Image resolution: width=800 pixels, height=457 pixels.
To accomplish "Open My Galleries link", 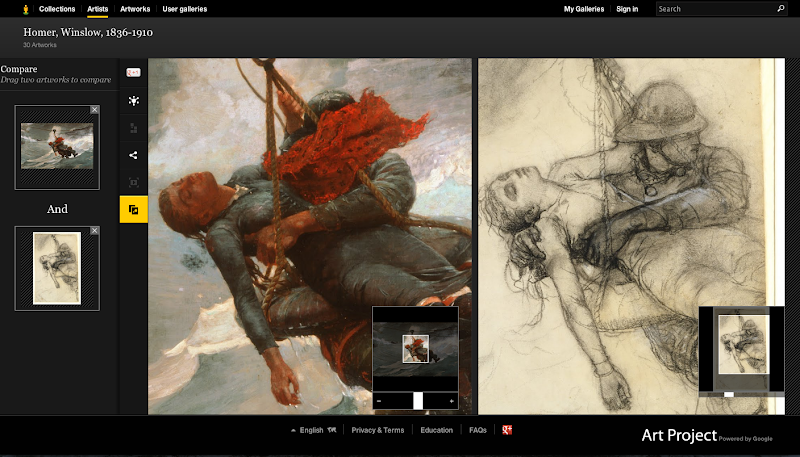I will [583, 9].
